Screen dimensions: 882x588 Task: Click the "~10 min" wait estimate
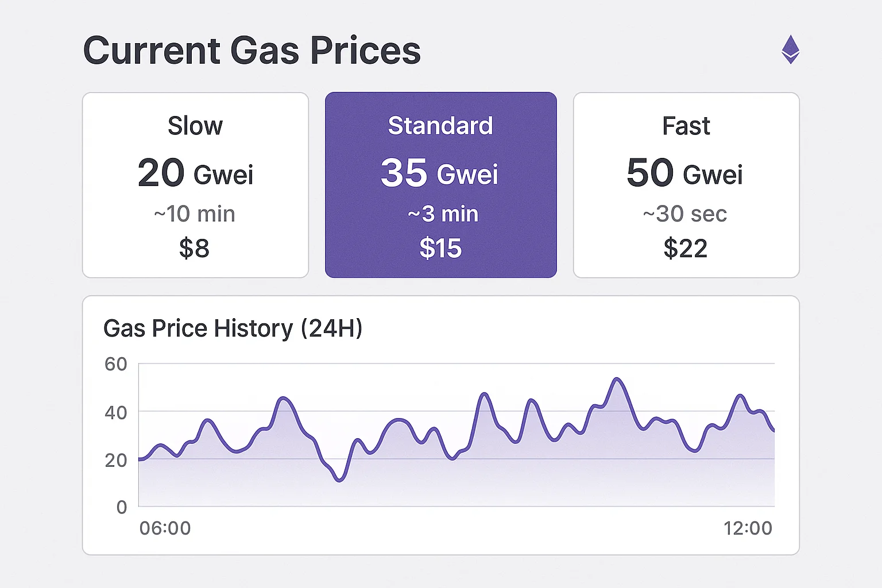tap(195, 214)
